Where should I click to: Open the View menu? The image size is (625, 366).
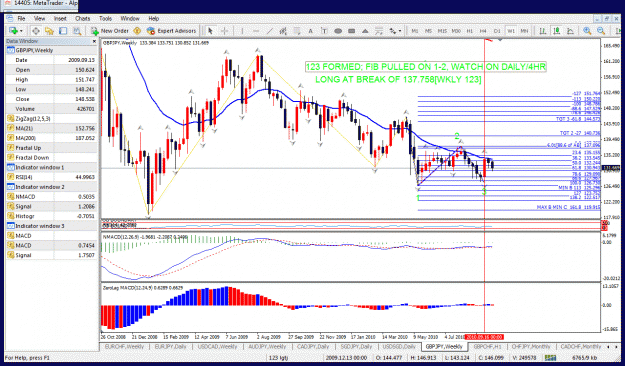click(x=39, y=18)
